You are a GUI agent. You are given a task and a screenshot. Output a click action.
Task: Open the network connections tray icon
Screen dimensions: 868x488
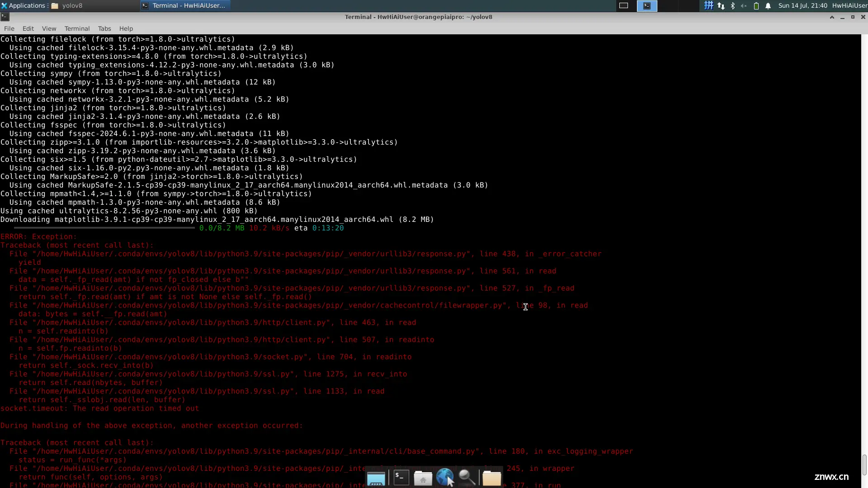pyautogui.click(x=721, y=6)
